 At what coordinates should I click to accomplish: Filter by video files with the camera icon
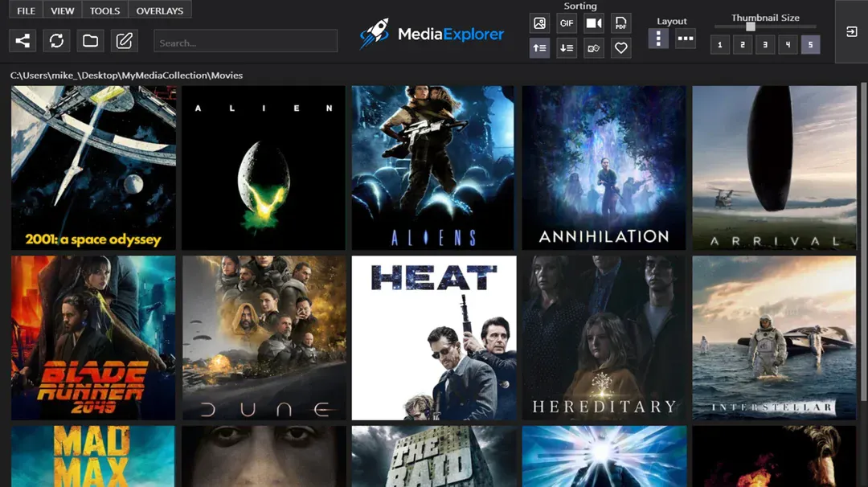593,23
